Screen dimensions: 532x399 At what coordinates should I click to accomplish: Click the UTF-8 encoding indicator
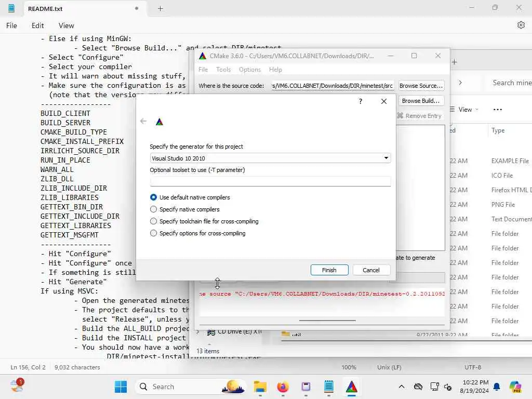coord(473,367)
